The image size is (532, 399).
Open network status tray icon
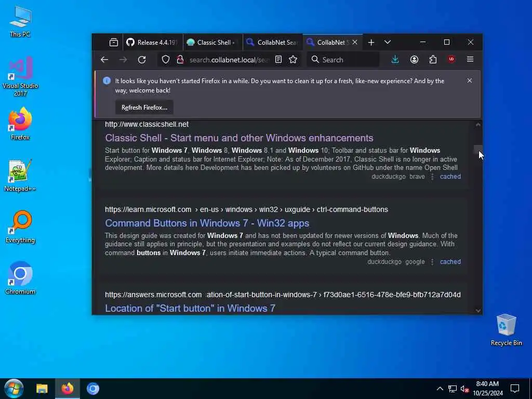click(x=453, y=389)
